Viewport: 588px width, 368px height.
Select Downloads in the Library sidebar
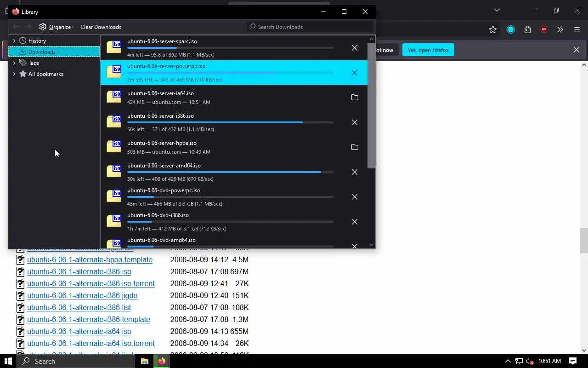(x=54, y=52)
